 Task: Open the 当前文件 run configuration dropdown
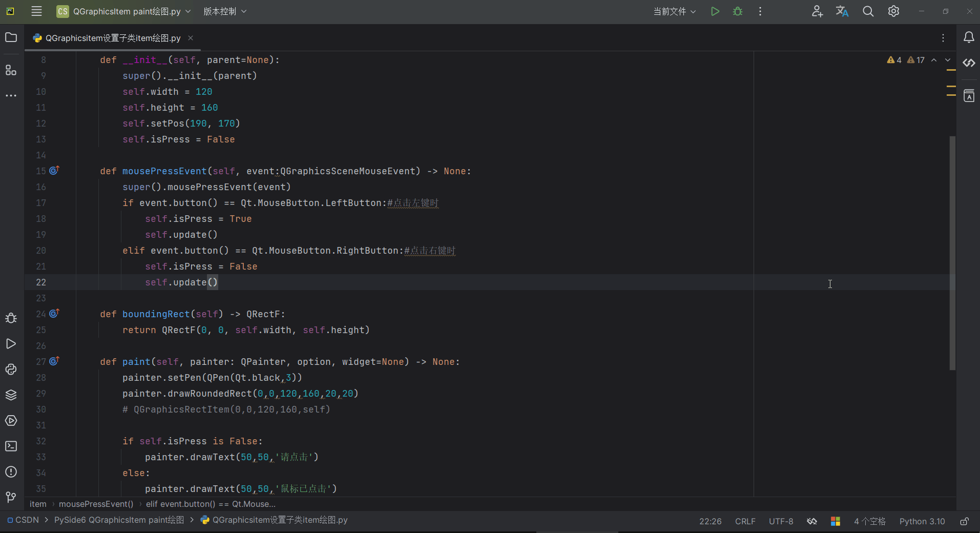[x=674, y=11]
